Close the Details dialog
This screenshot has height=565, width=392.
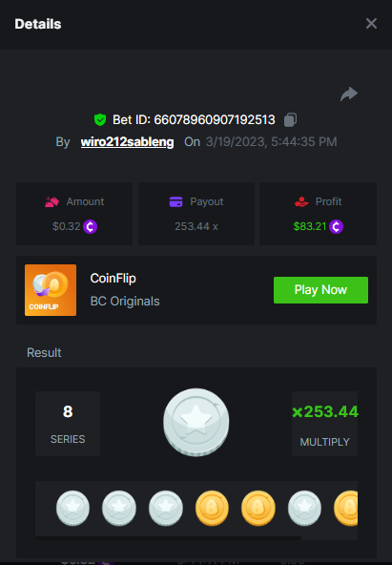click(x=371, y=24)
